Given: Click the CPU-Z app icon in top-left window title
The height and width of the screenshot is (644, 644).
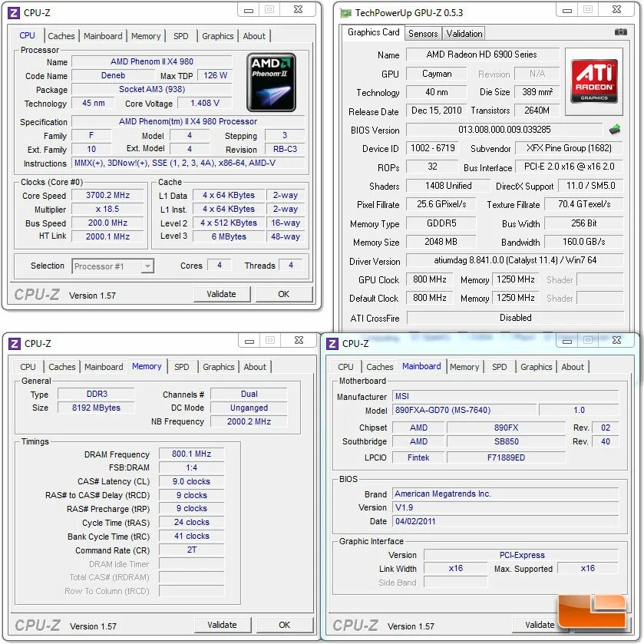Looking at the screenshot, I should pos(14,13).
